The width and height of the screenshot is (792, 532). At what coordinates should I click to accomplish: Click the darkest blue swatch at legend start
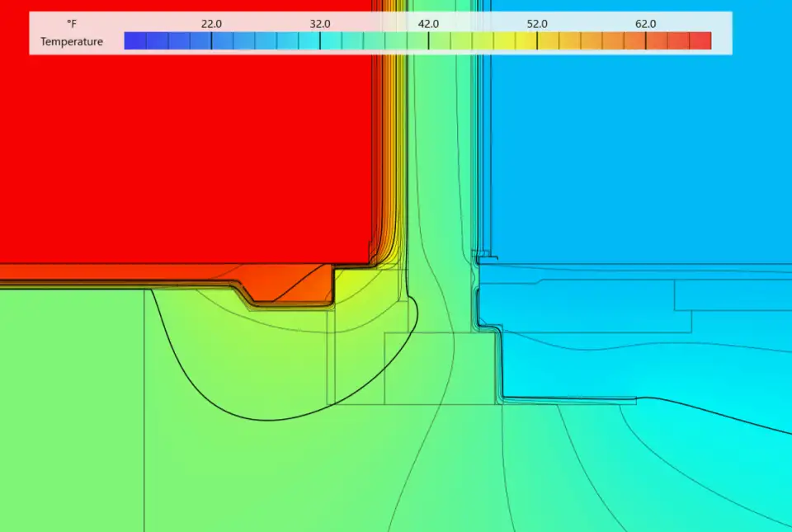135,41
